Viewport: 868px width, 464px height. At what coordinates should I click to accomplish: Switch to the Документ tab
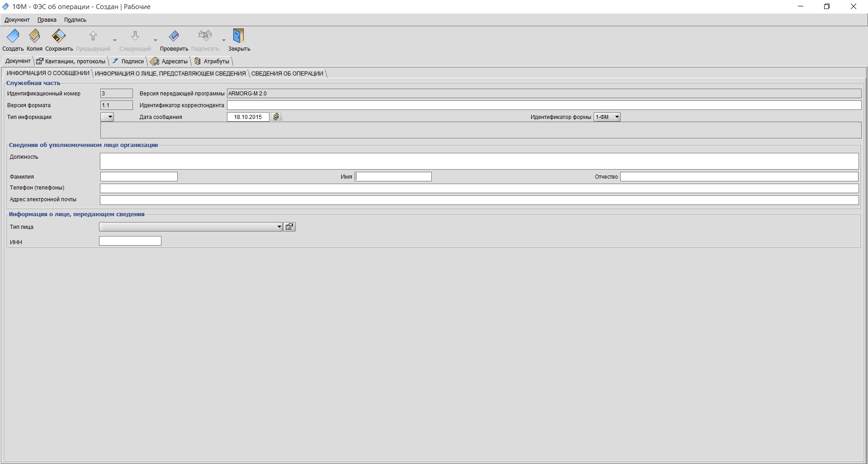(18, 61)
